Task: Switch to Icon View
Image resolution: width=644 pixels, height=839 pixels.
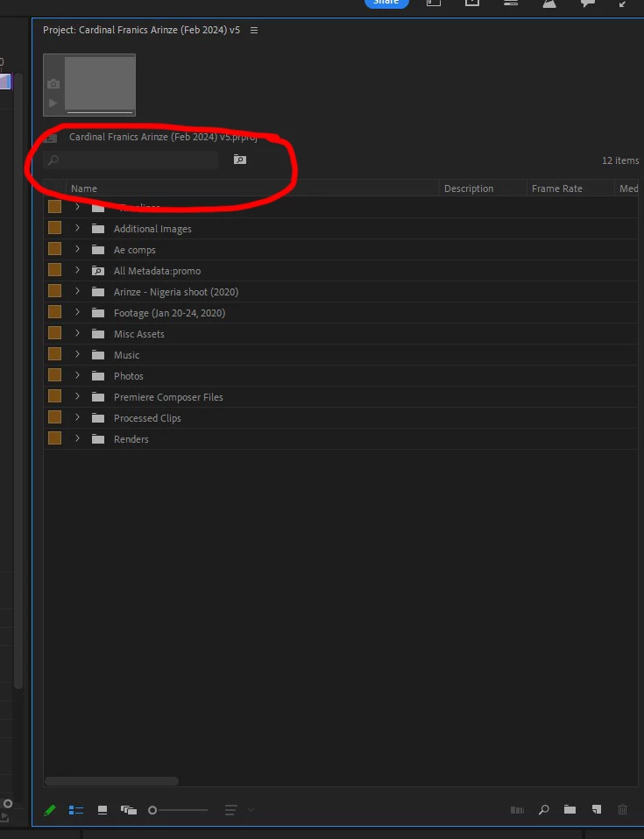Action: [x=103, y=810]
